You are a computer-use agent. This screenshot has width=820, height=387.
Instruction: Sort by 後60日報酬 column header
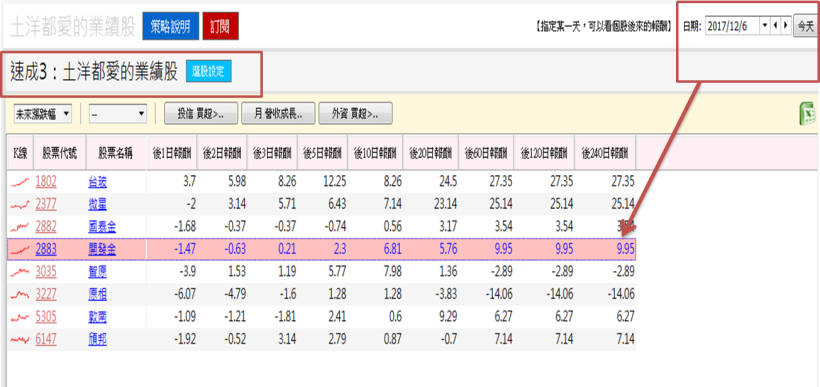486,153
